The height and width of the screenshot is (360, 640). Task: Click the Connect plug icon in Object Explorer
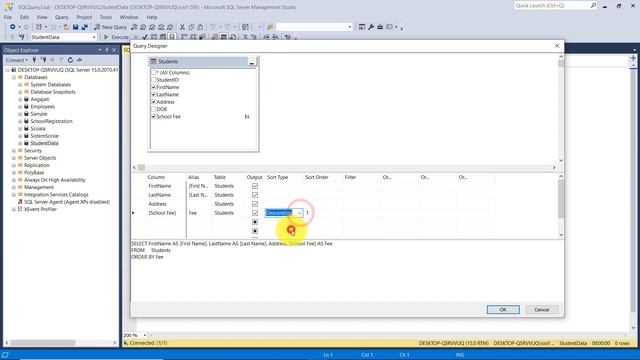pos(35,60)
